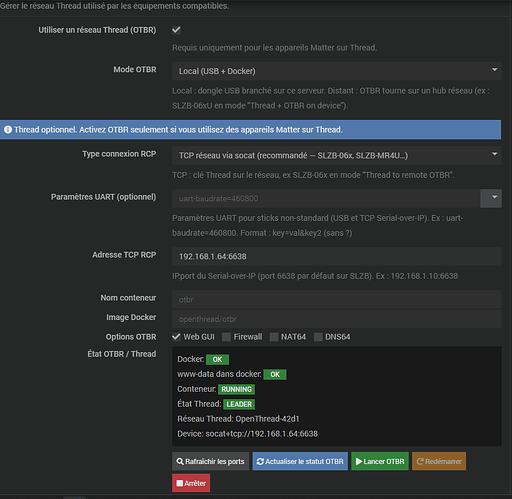Click the info icon in blue Thread banner
512x499 pixels.
(x=8, y=130)
